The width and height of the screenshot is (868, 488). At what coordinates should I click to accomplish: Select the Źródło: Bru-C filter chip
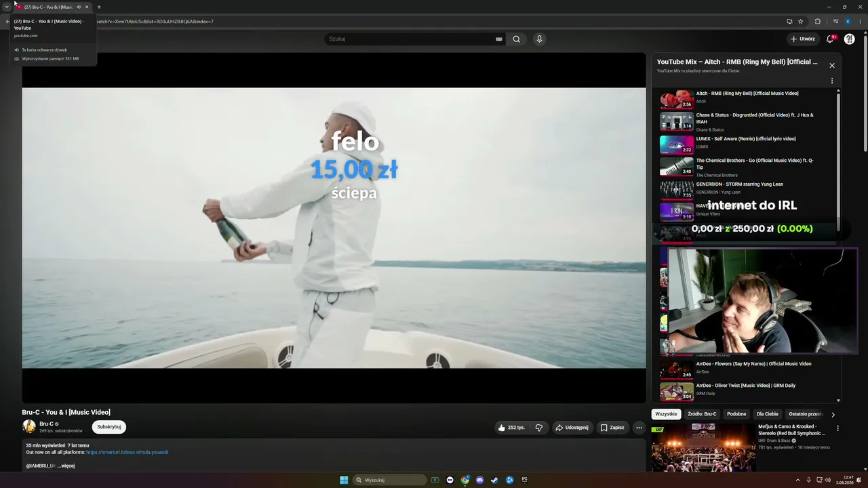[702, 414]
